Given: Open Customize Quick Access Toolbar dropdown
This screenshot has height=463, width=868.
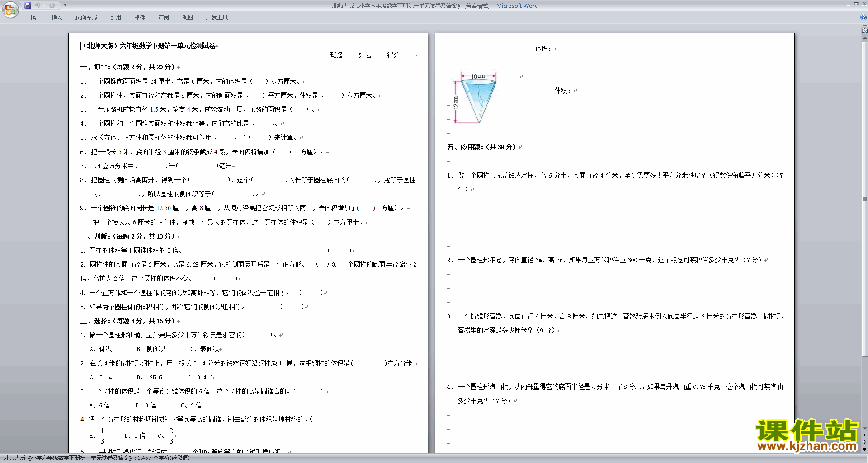Looking at the screenshot, I should [65, 5].
